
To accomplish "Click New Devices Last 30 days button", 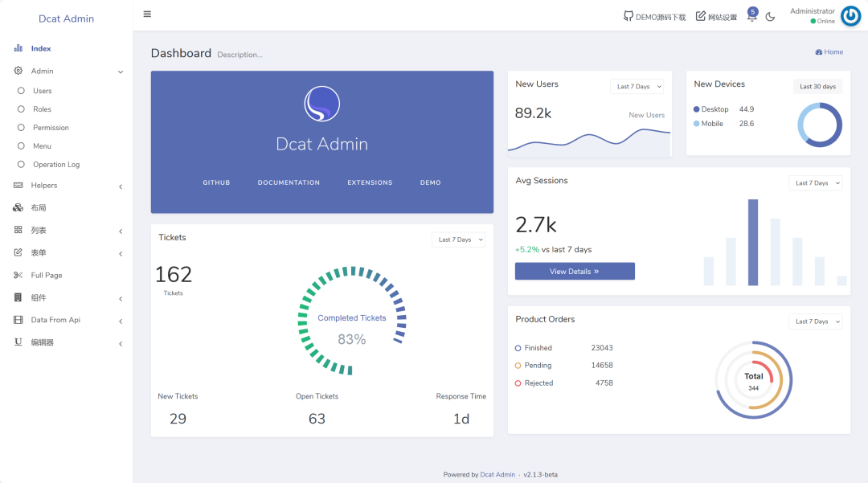I will point(817,86).
